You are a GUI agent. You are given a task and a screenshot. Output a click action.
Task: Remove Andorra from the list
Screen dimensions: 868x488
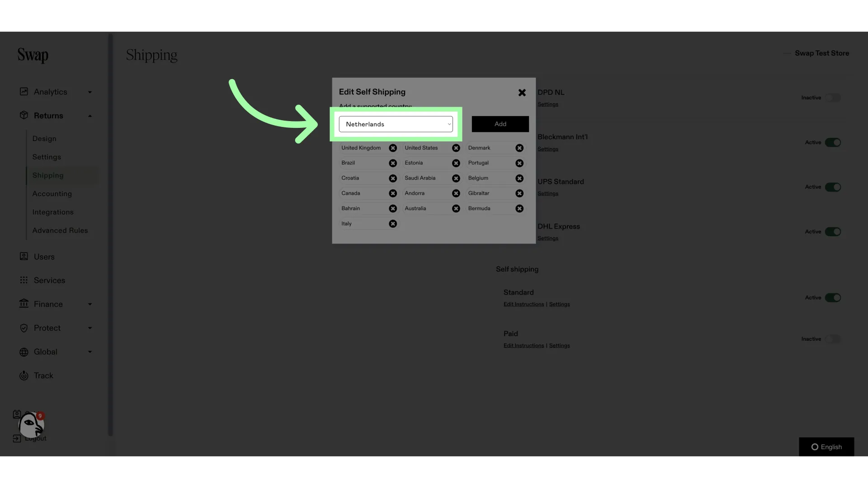[456, 193]
